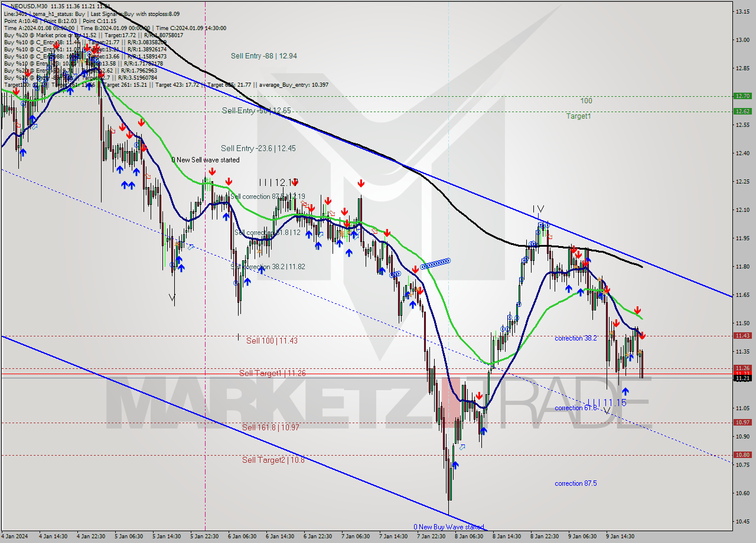Click the '4 Jan 22:30' time axis label
The image size is (756, 543).
click(x=90, y=537)
